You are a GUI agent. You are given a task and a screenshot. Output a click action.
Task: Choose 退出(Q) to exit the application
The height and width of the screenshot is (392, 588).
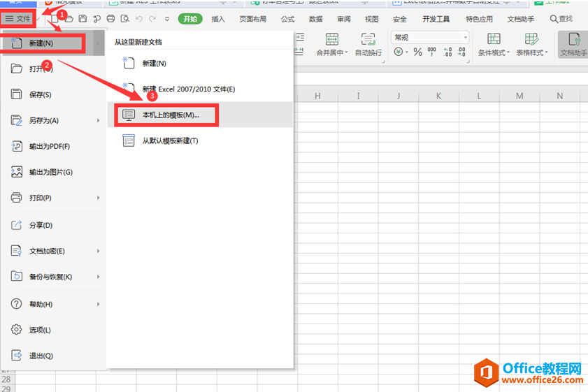click(52, 355)
